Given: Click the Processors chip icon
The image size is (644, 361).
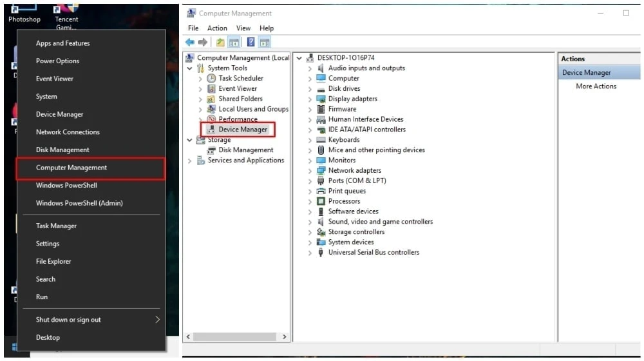Looking at the screenshot, I should [x=321, y=201].
